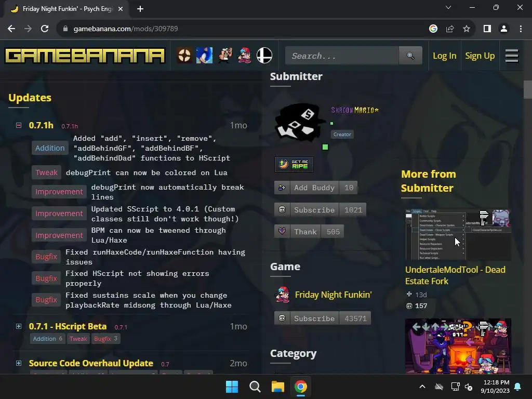Open the Friday Night Funkin' game link

click(333, 295)
